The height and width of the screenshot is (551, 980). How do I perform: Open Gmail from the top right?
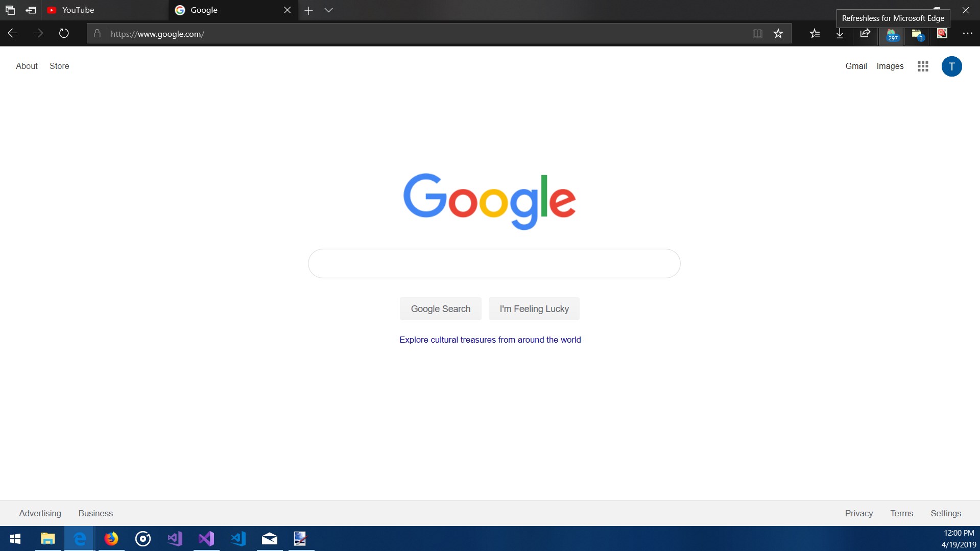coord(856,66)
